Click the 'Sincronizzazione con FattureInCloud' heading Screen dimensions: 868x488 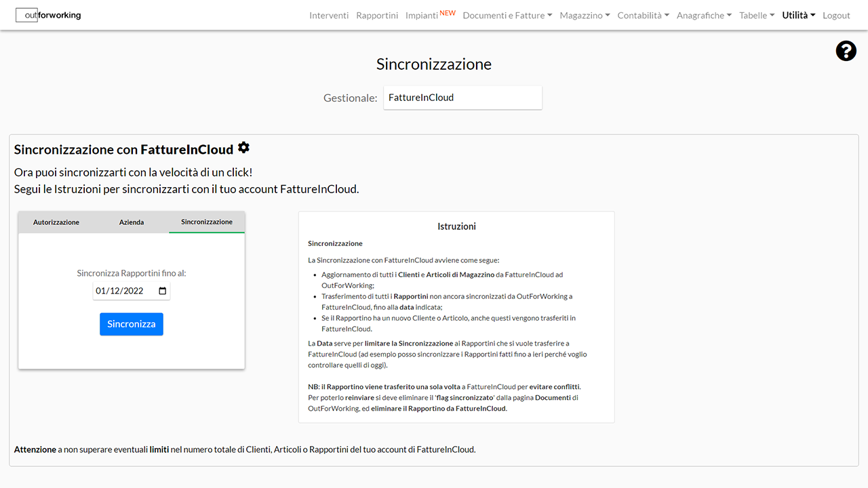[124, 149]
